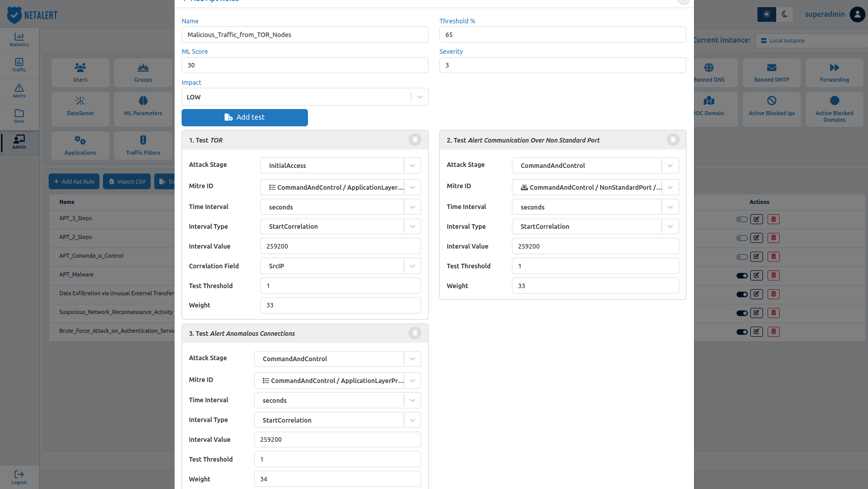This screenshot has height=489, width=868.
Task: Click the Add test button
Action: (245, 117)
